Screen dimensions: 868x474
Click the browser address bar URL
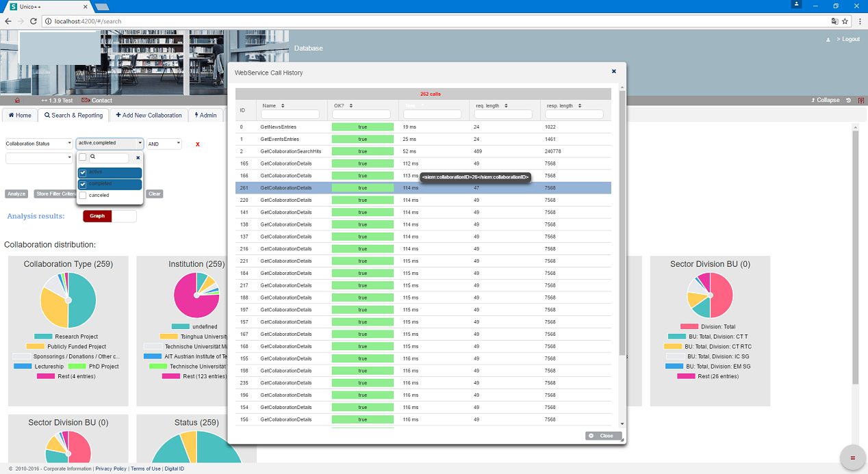point(88,21)
